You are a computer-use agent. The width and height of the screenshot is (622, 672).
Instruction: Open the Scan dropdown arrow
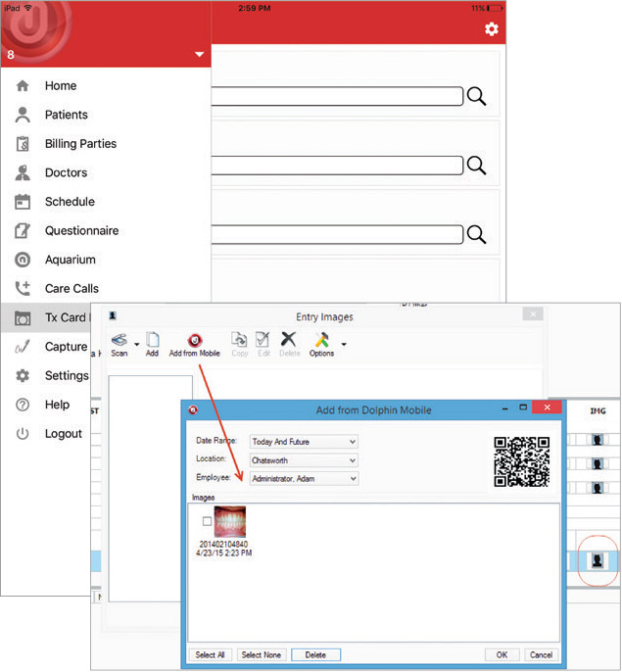tap(137, 344)
